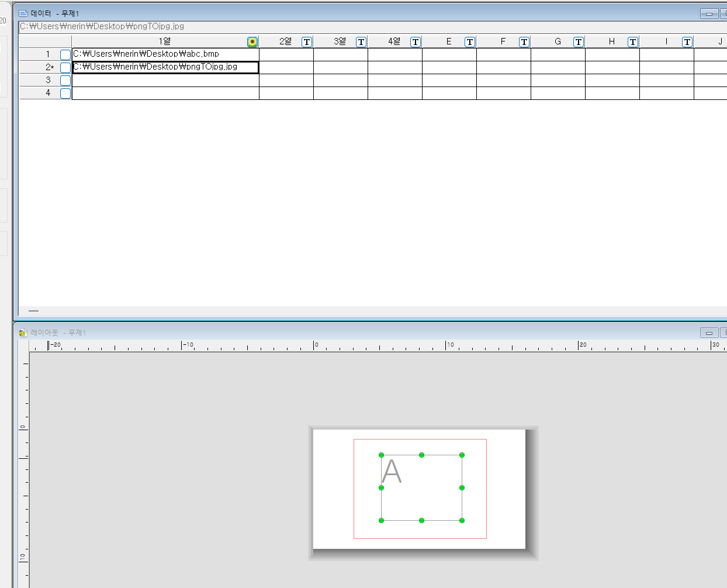Click ruler mark -10 on horizontal ruler

[188, 345]
